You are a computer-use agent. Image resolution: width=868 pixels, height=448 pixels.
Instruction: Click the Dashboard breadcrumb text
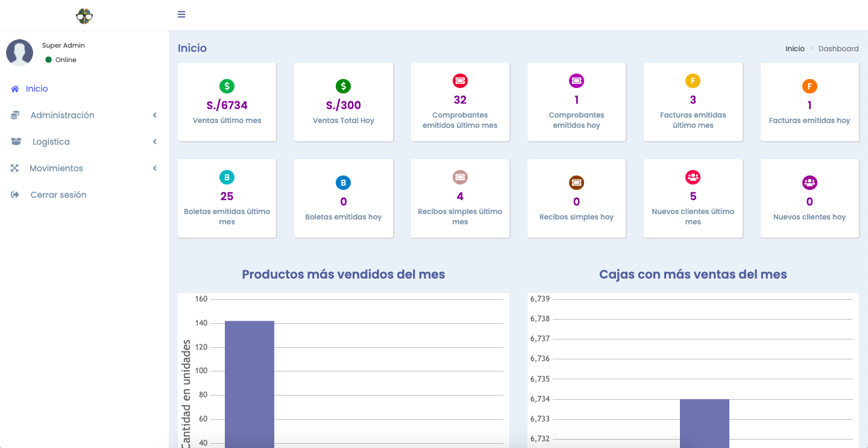[838, 49]
